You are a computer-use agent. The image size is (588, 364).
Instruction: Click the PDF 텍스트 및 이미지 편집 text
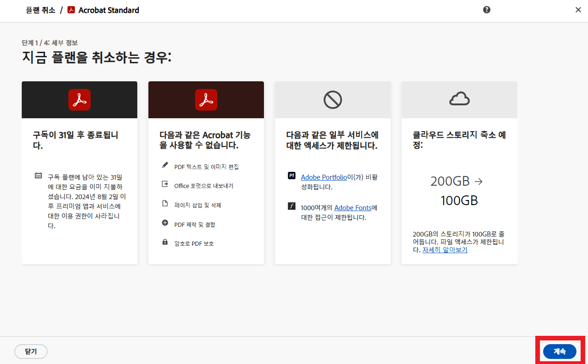click(207, 167)
